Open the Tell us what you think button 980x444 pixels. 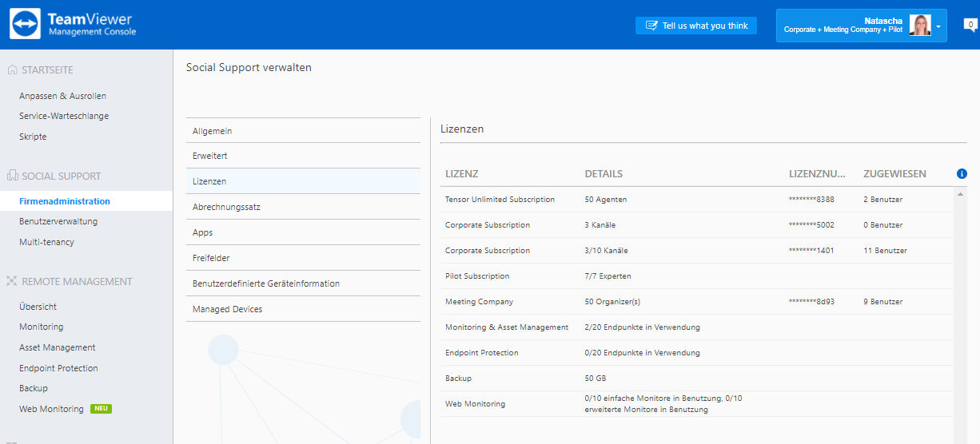pyautogui.click(x=696, y=26)
